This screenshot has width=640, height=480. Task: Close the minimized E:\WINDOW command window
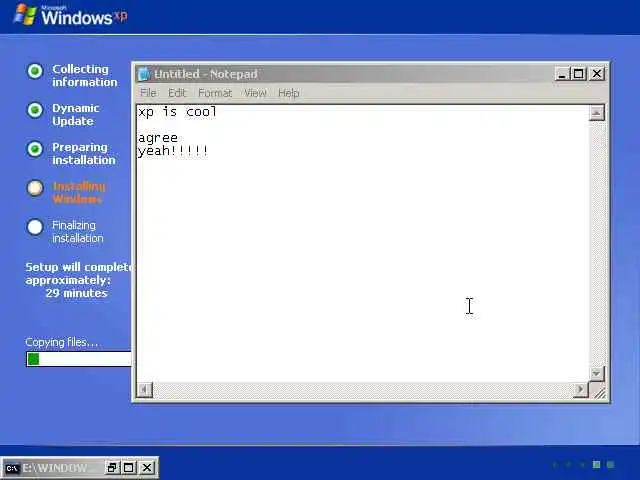coord(147,468)
